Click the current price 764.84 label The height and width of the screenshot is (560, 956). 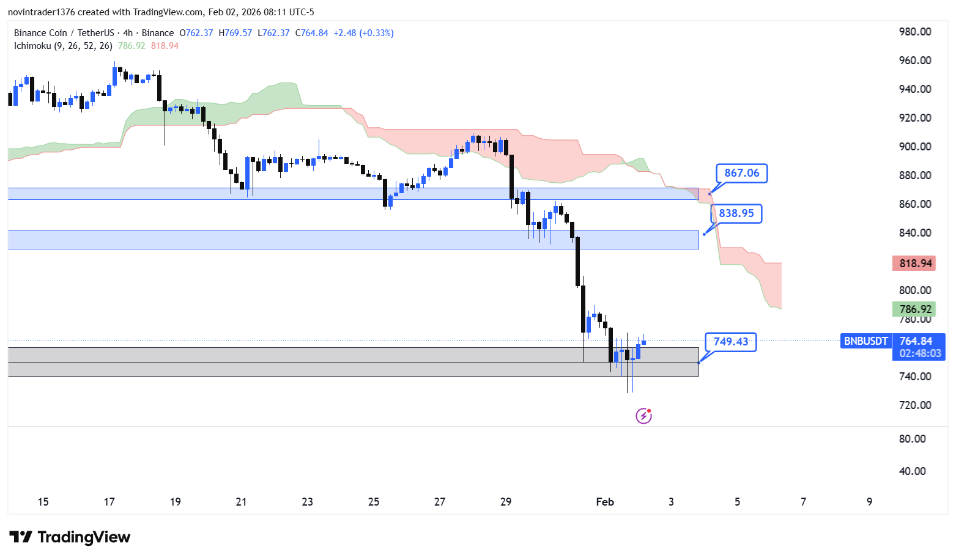pyautogui.click(x=916, y=341)
